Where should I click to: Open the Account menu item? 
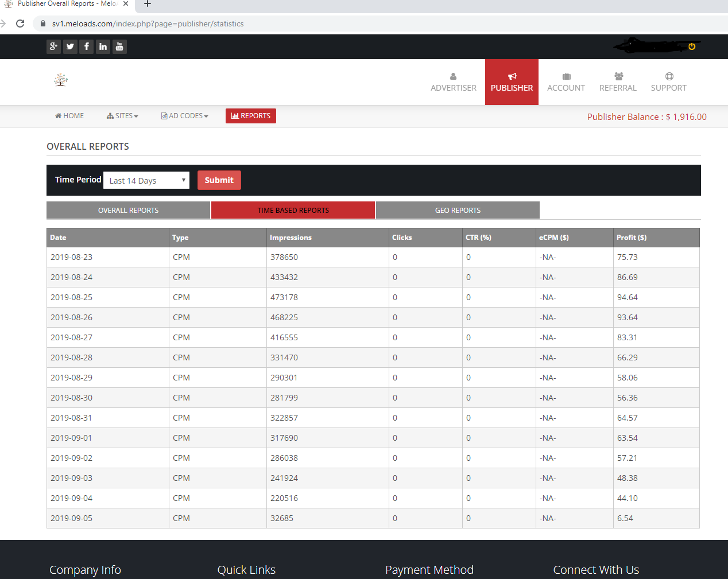[x=566, y=82]
